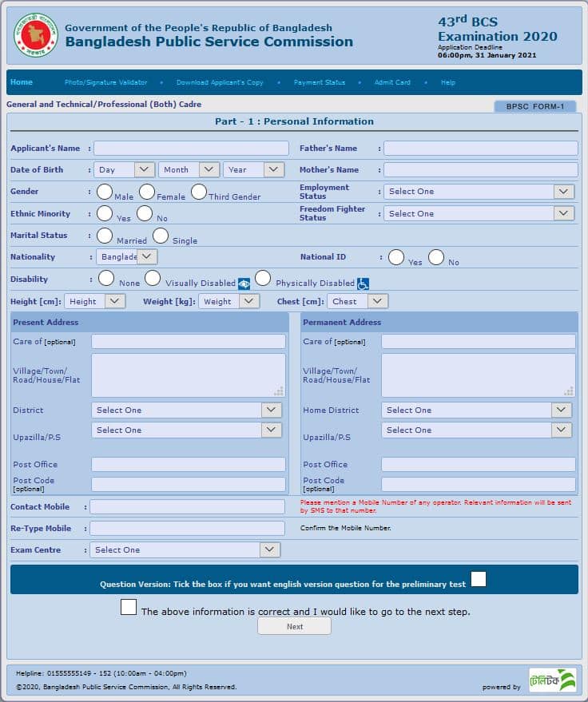This screenshot has height=702, width=588.
Task: Expand the Employment Status dropdown
Action: [479, 192]
